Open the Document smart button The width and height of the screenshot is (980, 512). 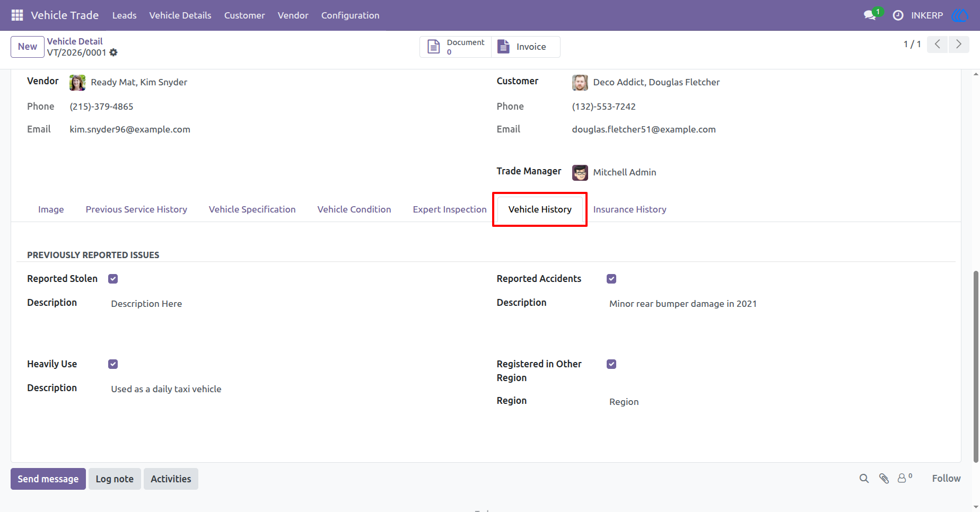pyautogui.click(x=456, y=47)
